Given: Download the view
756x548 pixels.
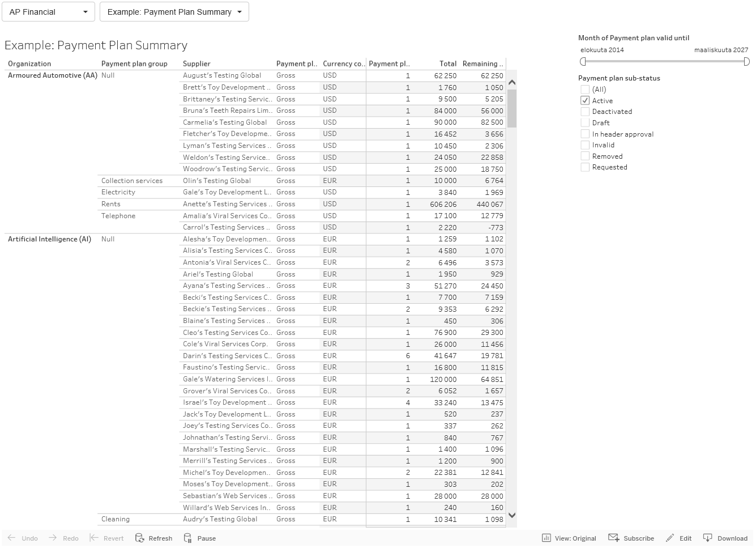Looking at the screenshot, I should click(x=708, y=538).
